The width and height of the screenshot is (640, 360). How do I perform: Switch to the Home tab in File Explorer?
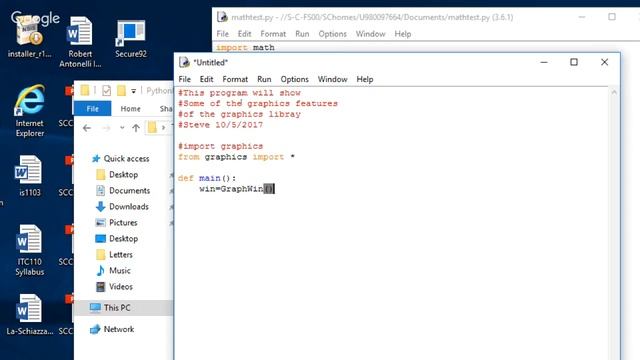click(x=131, y=109)
